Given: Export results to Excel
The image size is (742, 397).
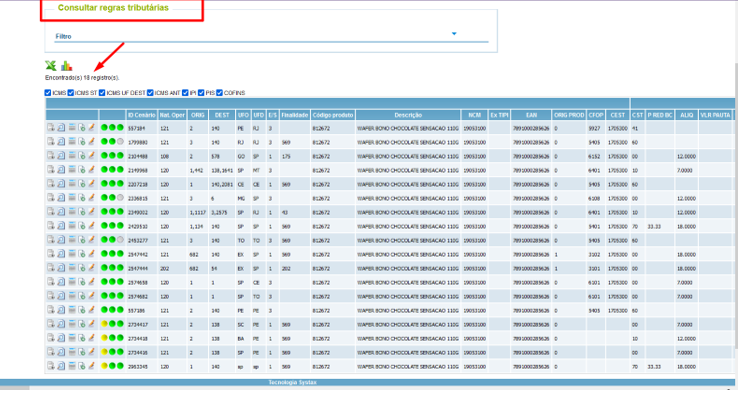Looking at the screenshot, I should (50, 66).
